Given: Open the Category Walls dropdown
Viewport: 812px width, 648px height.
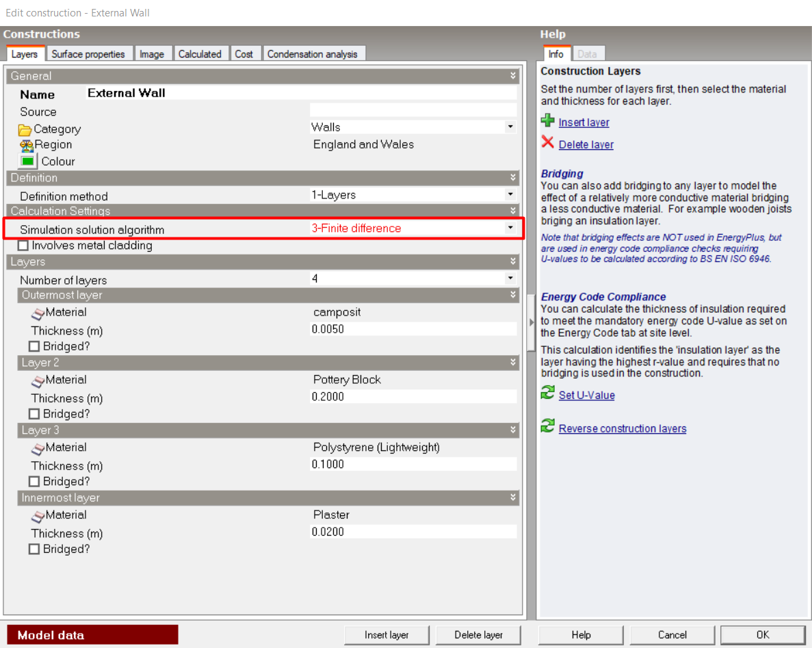Looking at the screenshot, I should click(x=510, y=127).
